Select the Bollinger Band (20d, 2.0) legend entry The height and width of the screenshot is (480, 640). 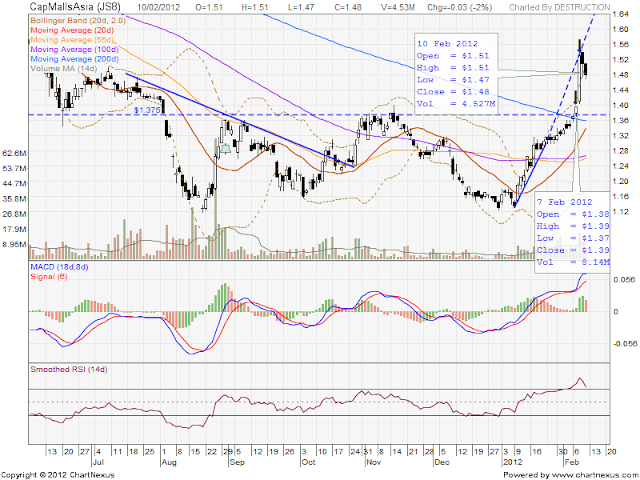(x=78, y=20)
